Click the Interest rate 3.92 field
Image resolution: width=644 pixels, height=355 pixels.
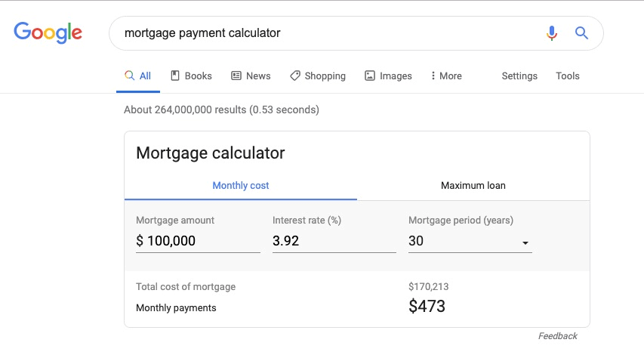click(x=334, y=241)
